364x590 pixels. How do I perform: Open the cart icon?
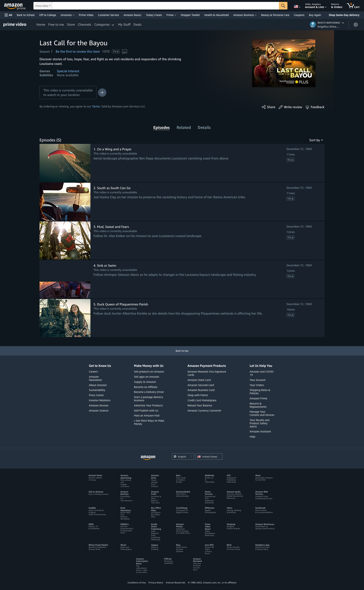pyautogui.click(x=353, y=6)
